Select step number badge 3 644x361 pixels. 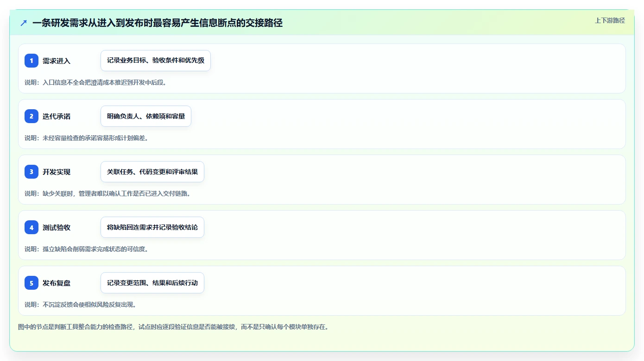[32, 172]
